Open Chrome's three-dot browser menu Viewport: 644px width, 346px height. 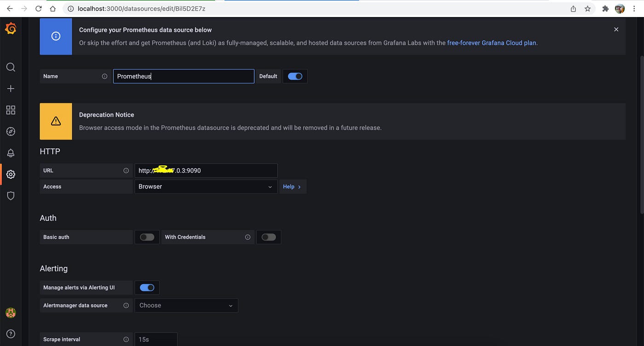pos(634,8)
